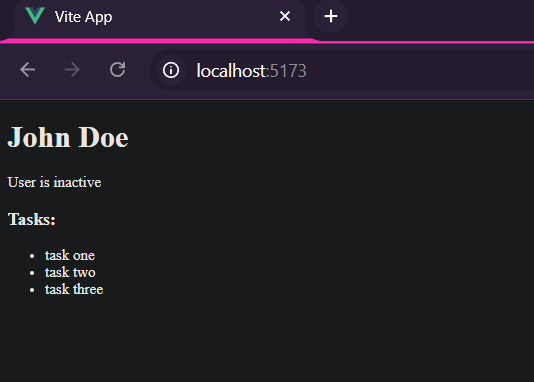Select the Vite App tab
This screenshot has height=382, width=534.
click(x=160, y=19)
